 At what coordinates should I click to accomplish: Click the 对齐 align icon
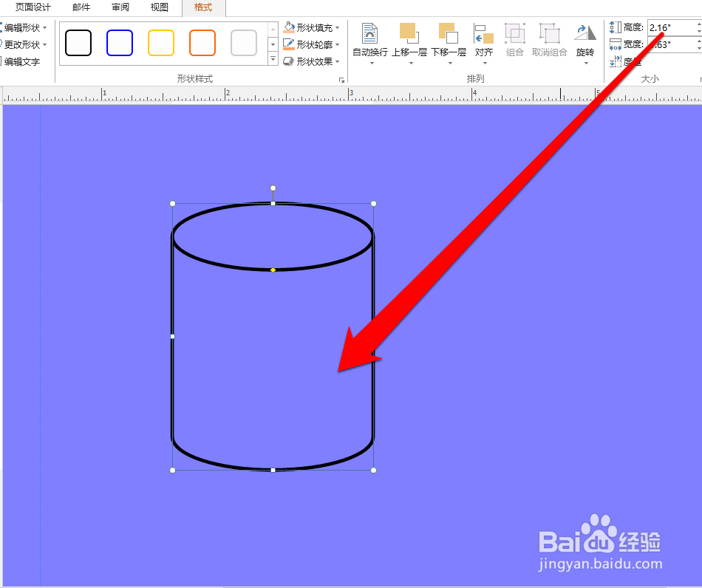[x=483, y=34]
